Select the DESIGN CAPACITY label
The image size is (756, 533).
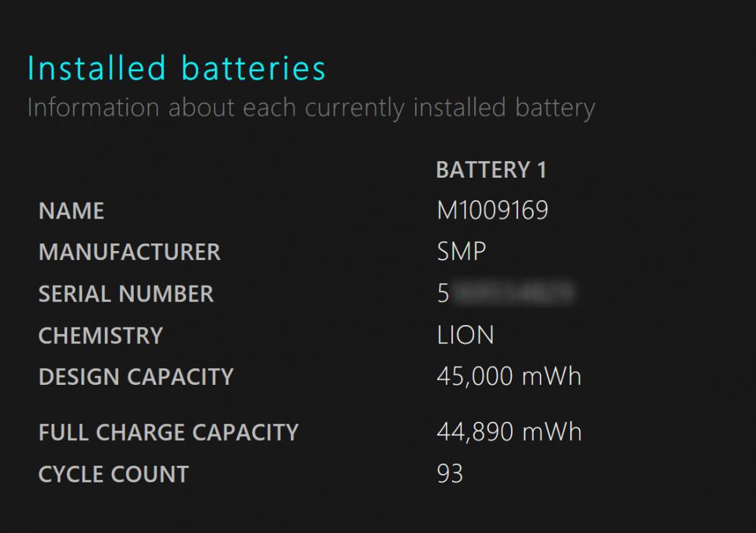[x=136, y=377]
